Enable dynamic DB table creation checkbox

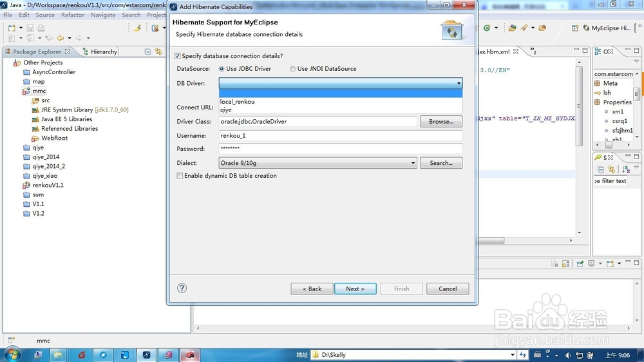click(x=180, y=175)
